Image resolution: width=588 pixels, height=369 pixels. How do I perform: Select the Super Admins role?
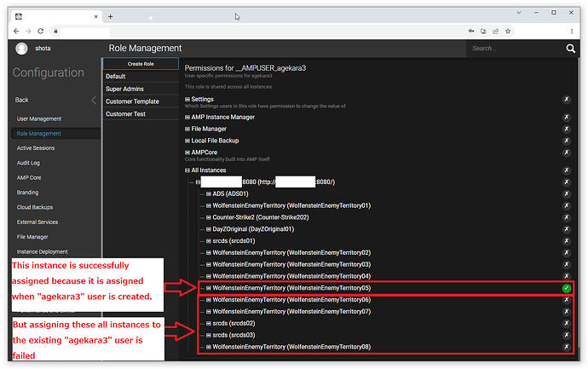(141, 89)
